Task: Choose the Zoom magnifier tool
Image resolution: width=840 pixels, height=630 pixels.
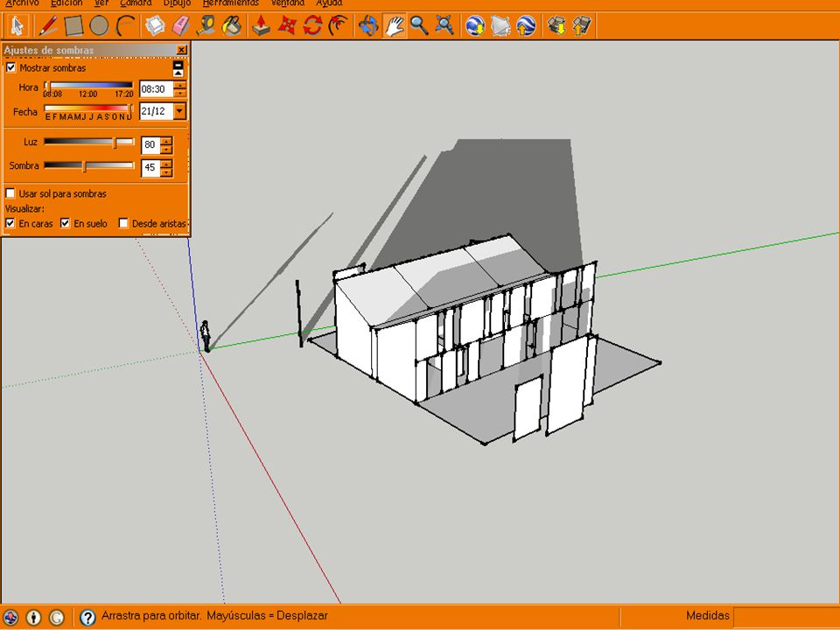Action: (419, 25)
